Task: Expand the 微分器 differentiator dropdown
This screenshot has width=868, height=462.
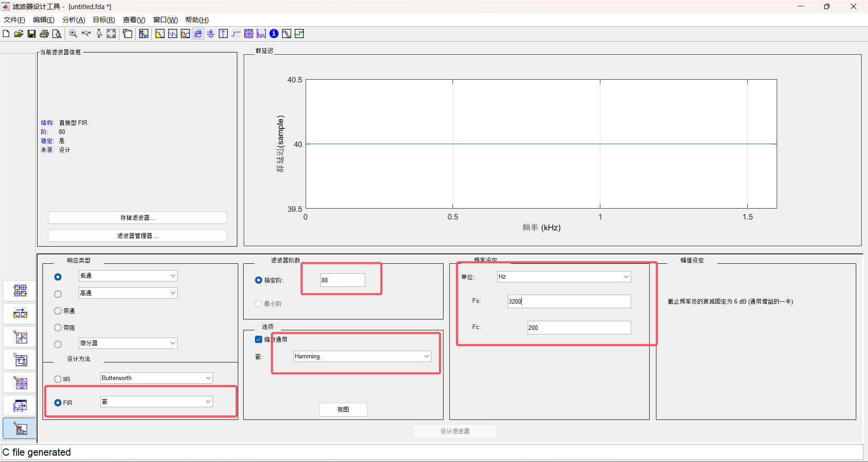Action: [x=128, y=343]
